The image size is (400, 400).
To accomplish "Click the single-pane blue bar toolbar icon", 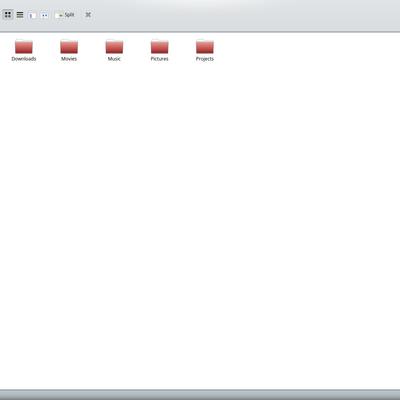I will [32, 15].
